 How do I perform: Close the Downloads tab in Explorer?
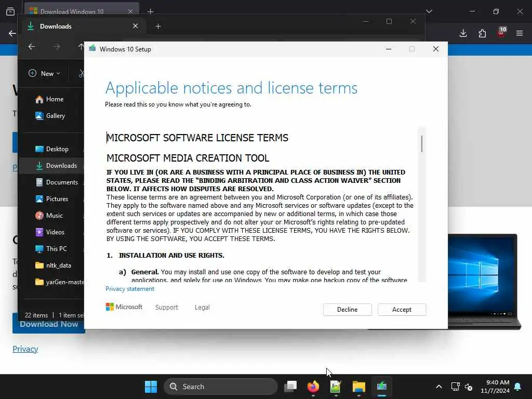136,26
